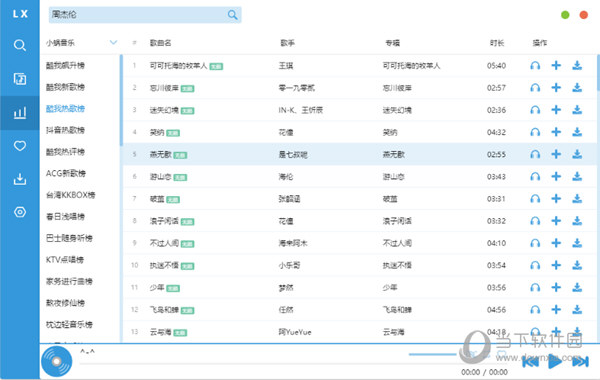Click the spinning disc album cover

[x=56, y=361]
